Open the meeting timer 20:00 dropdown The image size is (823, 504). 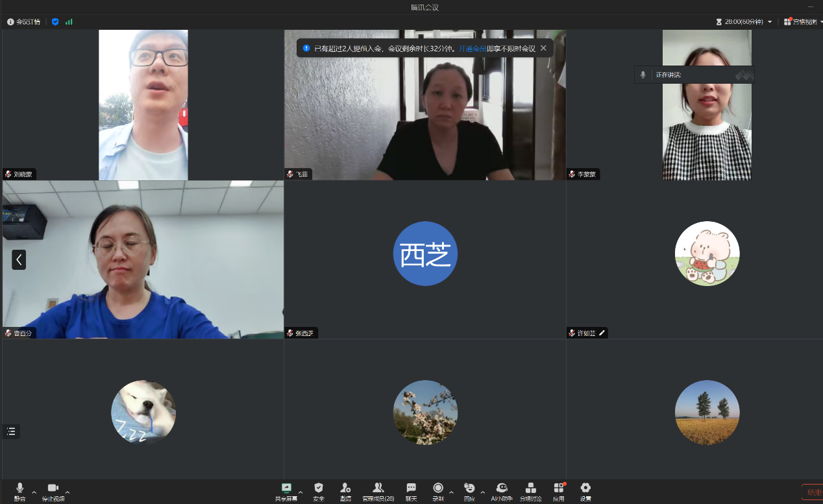744,21
